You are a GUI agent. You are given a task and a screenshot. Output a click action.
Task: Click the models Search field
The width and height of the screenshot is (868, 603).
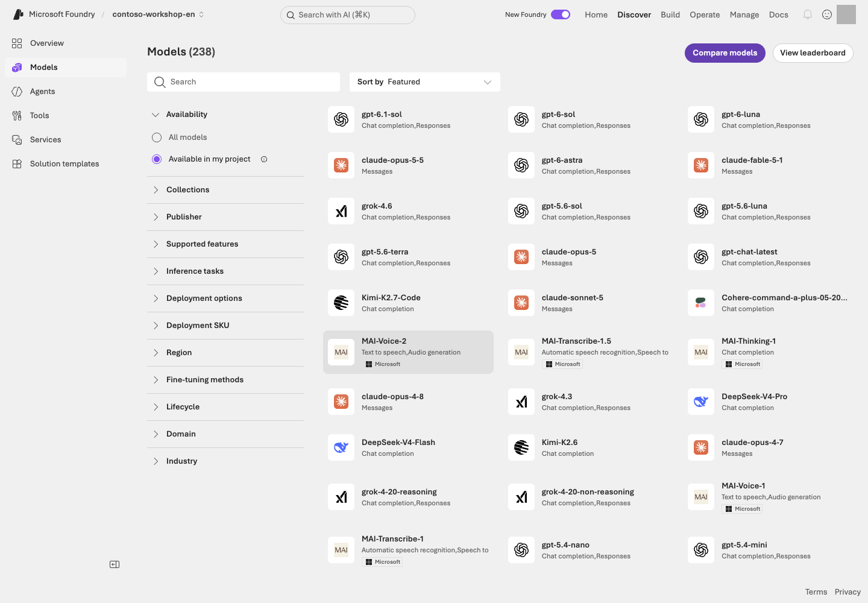[244, 82]
